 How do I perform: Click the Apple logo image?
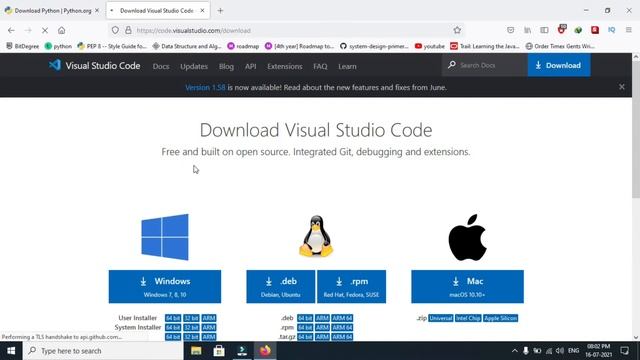(x=467, y=238)
